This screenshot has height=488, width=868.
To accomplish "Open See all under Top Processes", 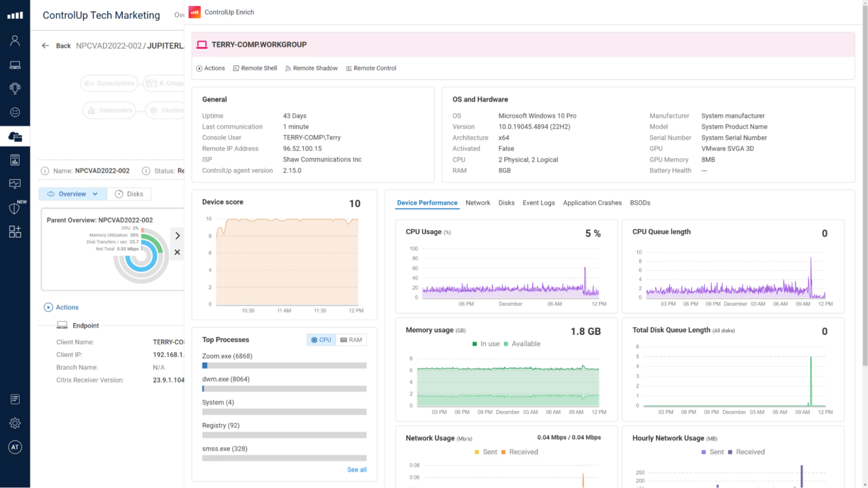I will click(357, 469).
